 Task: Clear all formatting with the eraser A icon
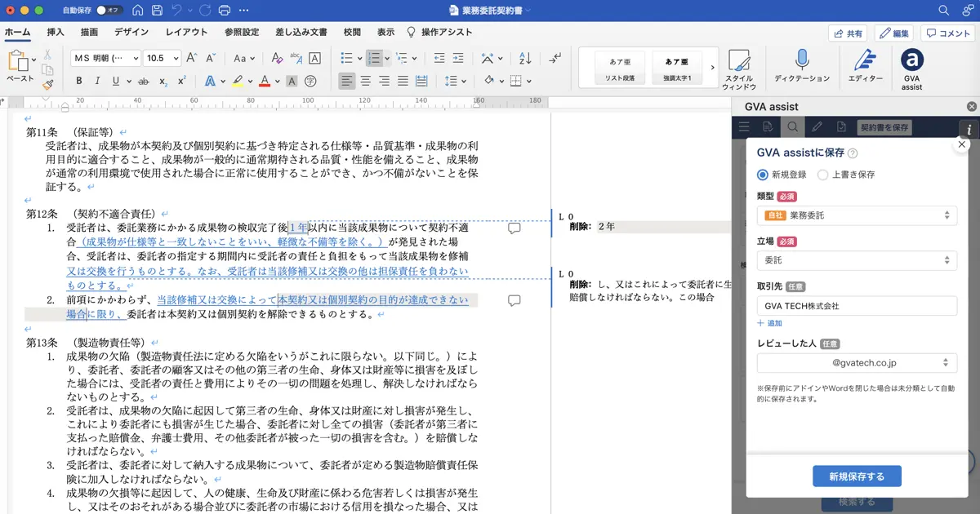point(276,58)
